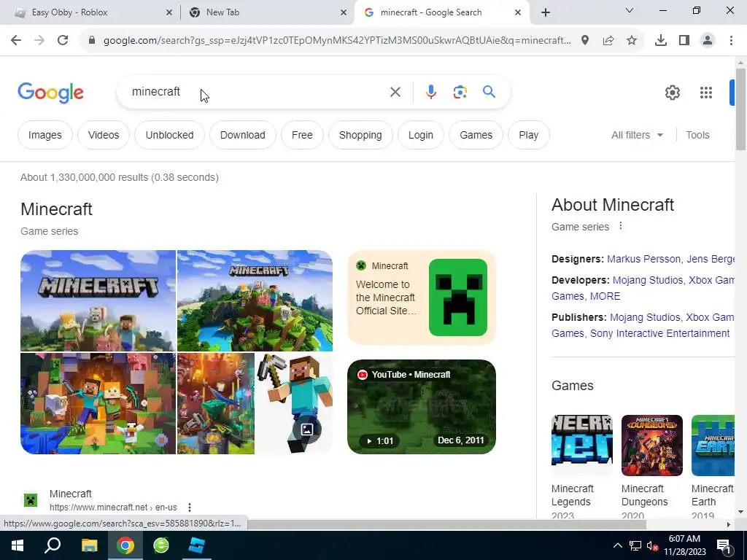Image resolution: width=747 pixels, height=560 pixels.
Task: Open search Tools
Action: point(697,135)
